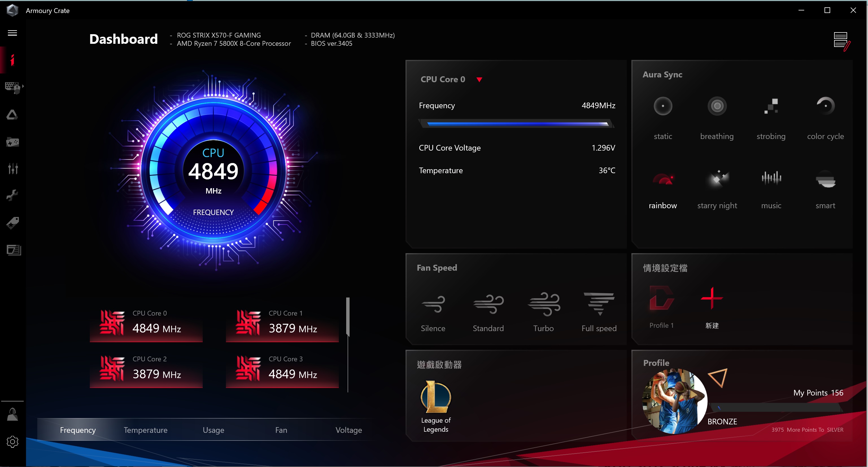Switch to the Temperature tab
This screenshot has width=868, height=467.
(x=145, y=430)
